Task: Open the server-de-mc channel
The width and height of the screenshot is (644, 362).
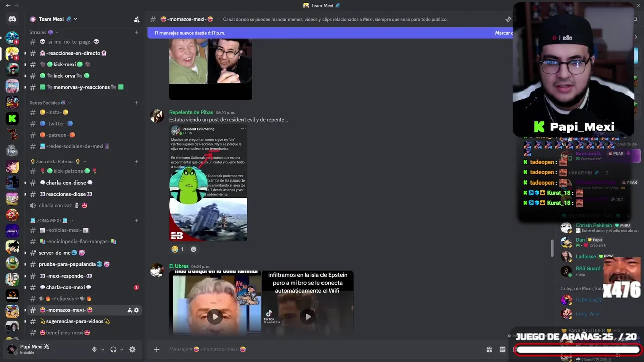Action: 84,253
